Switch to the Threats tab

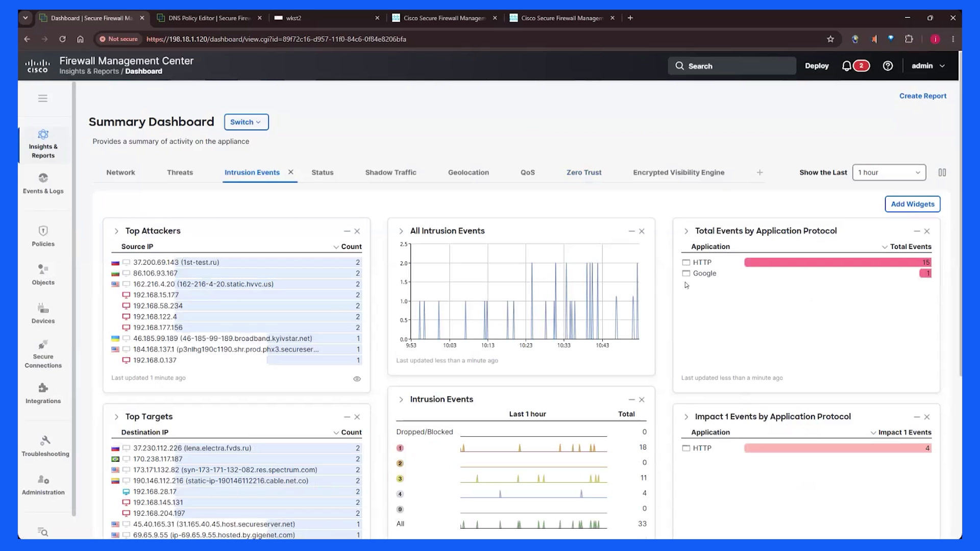coord(180,172)
